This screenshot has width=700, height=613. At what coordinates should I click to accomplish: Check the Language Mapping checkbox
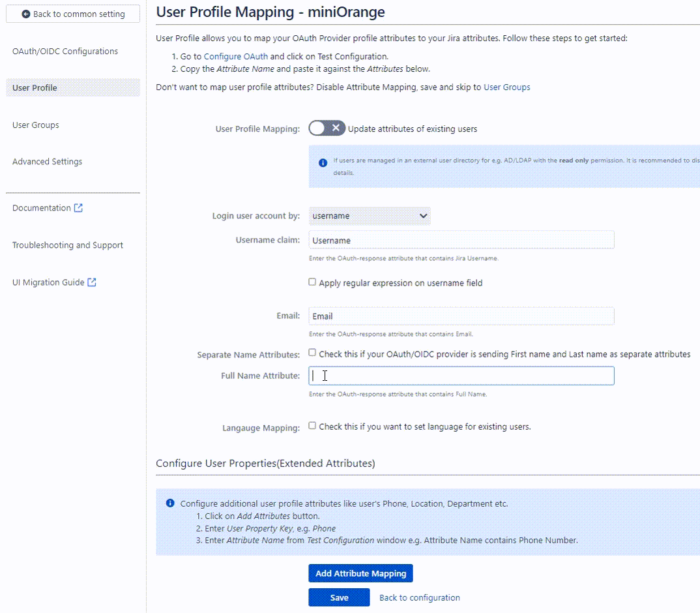(x=312, y=426)
